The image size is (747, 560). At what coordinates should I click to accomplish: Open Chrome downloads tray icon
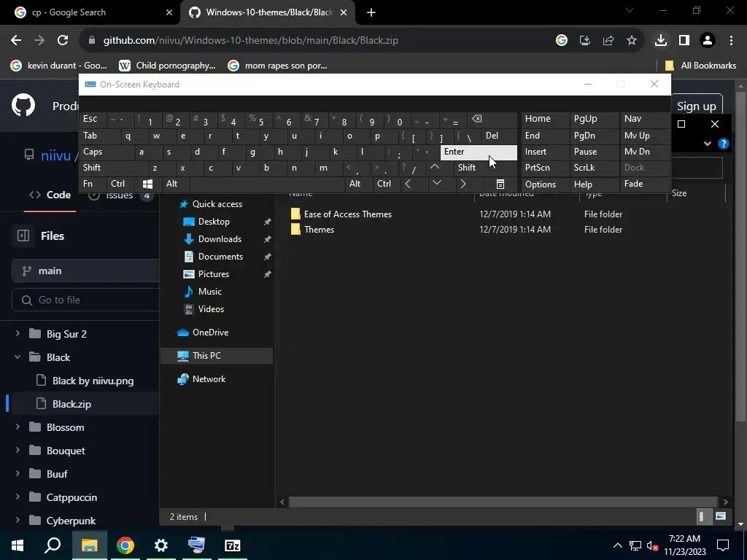660,41
